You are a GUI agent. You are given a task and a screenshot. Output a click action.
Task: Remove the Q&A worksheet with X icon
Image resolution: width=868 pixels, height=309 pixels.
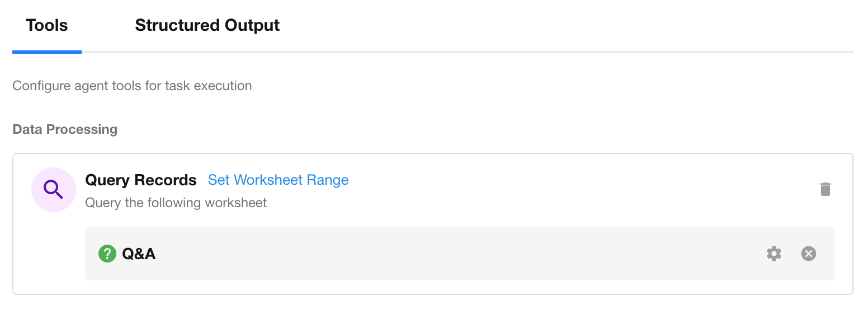click(x=809, y=254)
